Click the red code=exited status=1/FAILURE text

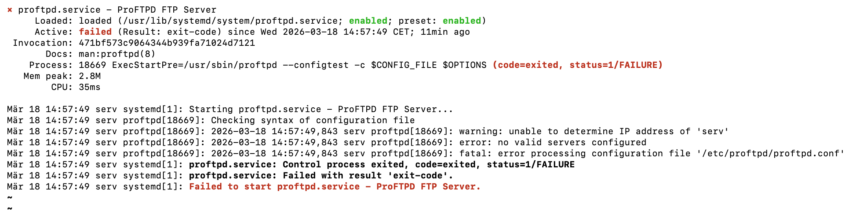tap(577, 65)
